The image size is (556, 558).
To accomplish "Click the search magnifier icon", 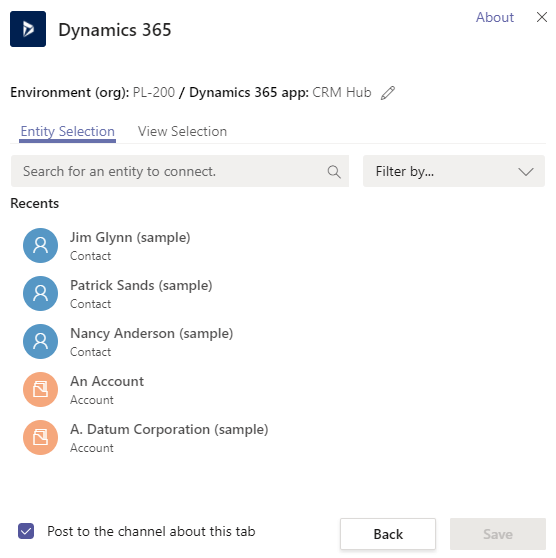I will point(334,172).
